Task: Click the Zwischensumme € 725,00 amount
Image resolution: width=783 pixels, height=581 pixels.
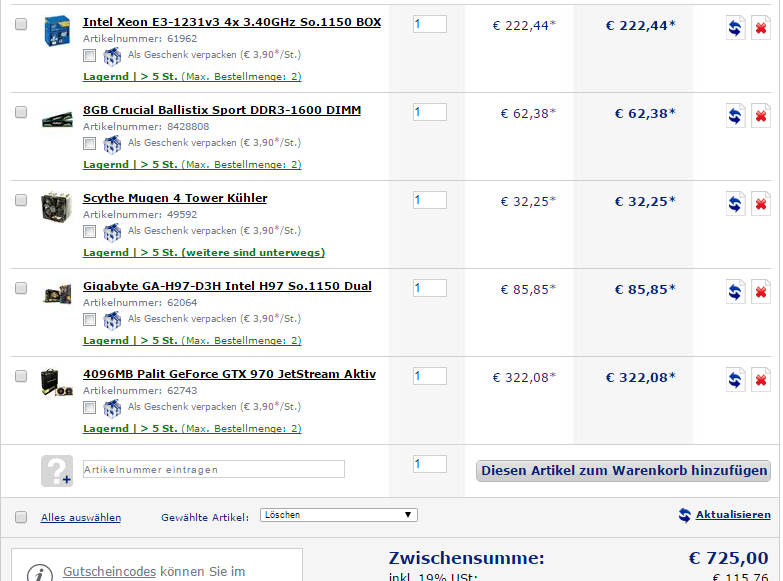Action: [729, 558]
